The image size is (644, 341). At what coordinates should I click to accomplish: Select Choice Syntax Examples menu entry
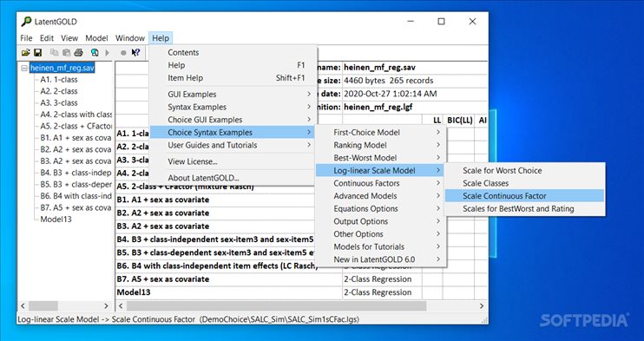[x=233, y=132]
